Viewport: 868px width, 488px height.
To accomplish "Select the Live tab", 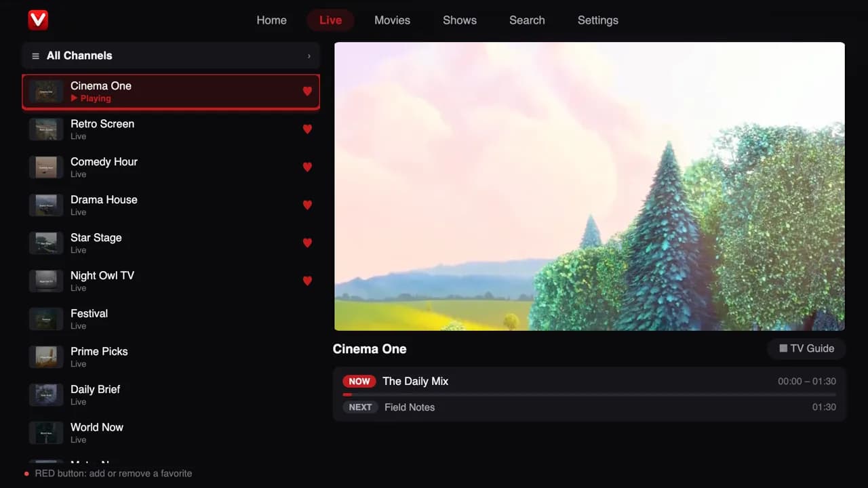I will tap(330, 20).
